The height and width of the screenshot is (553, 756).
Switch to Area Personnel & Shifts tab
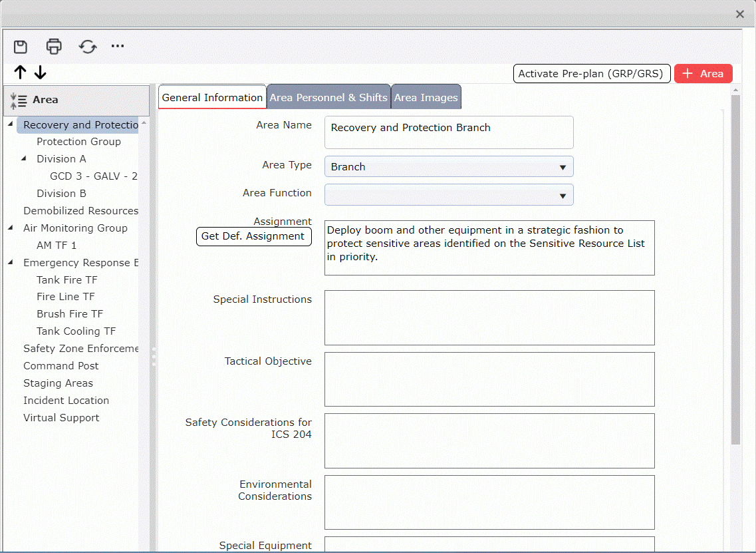328,97
